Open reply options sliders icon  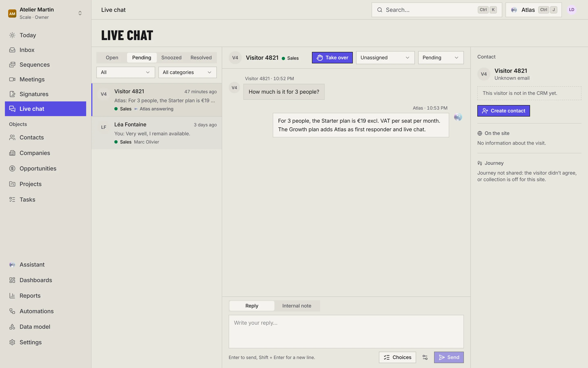(x=425, y=357)
